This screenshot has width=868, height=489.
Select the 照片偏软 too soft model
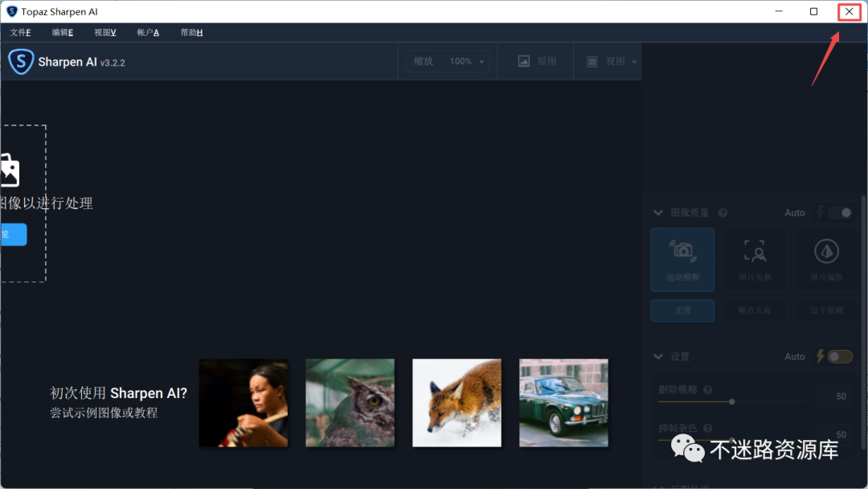coord(826,260)
